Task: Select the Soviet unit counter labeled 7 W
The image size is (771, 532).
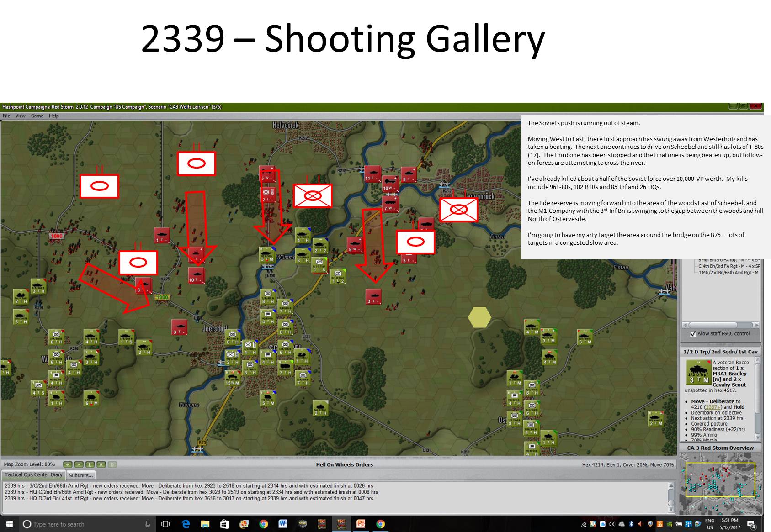Action: click(391, 204)
